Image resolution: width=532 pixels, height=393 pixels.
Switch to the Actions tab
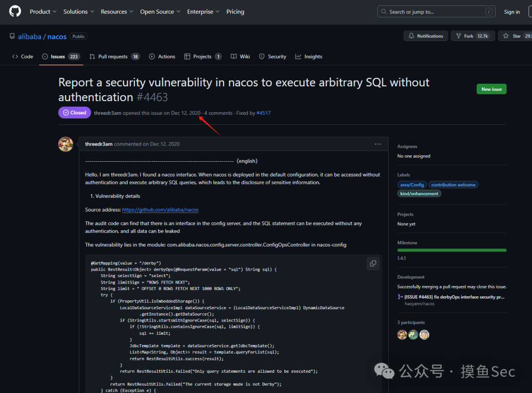point(162,57)
